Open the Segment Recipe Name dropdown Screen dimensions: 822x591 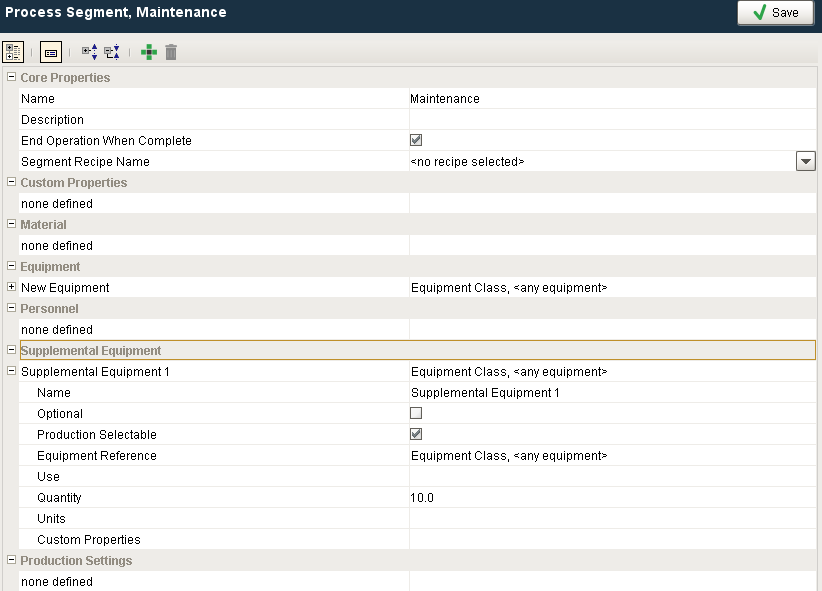[x=806, y=162]
